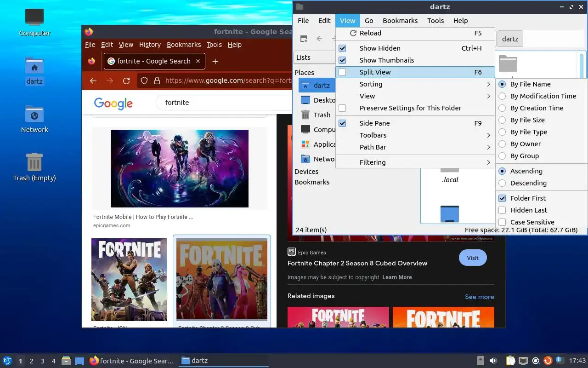588x368 pixels.
Task: Open file manager Bookmarks menu
Action: (x=400, y=21)
